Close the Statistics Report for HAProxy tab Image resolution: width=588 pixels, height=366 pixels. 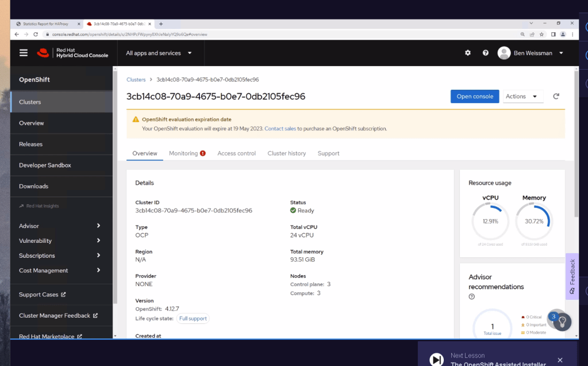pyautogui.click(x=79, y=24)
